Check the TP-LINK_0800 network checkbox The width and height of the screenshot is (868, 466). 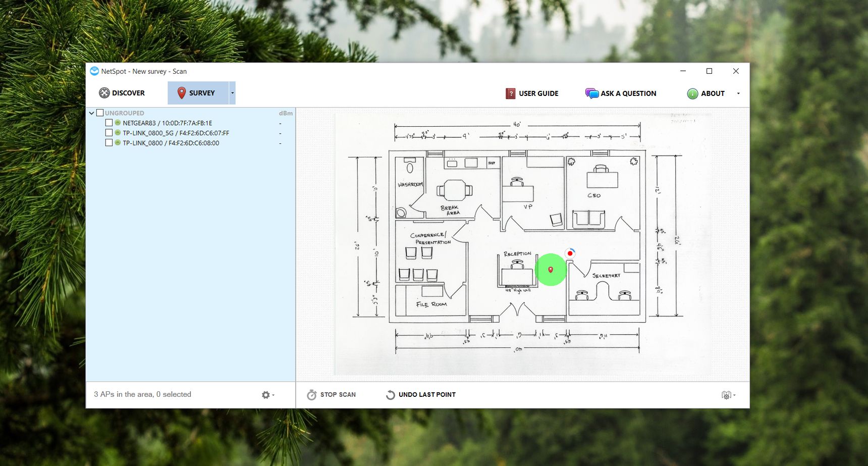[x=108, y=143]
